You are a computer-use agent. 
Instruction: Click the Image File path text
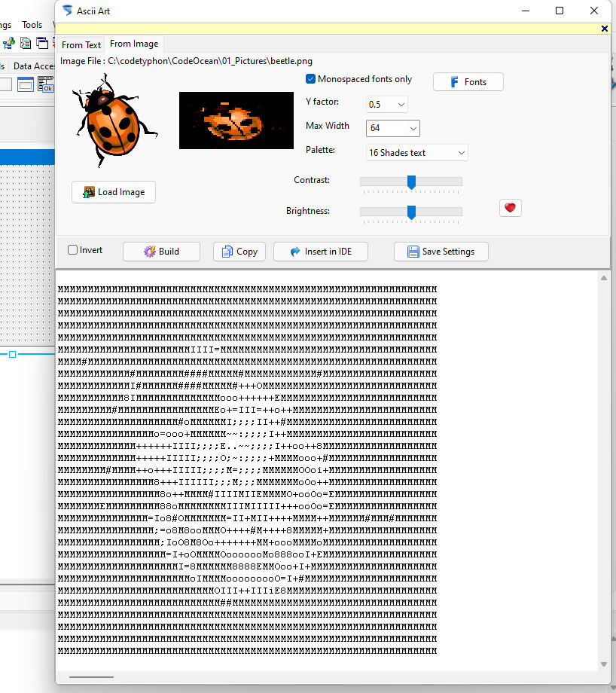[x=186, y=61]
